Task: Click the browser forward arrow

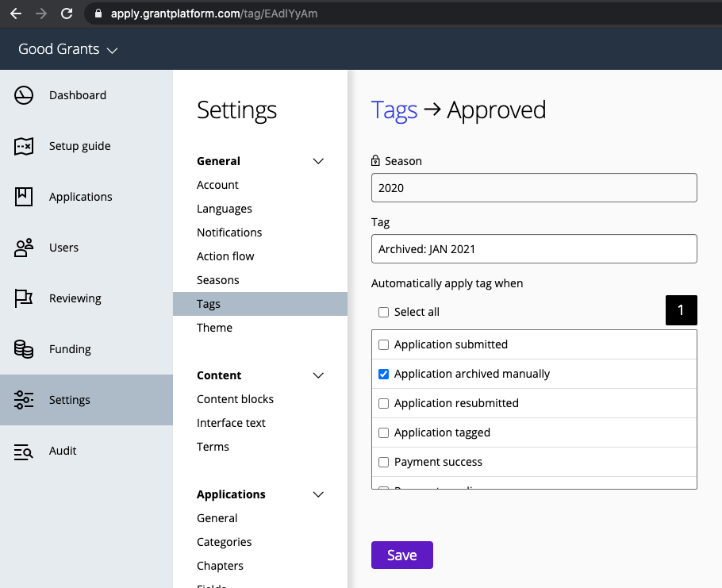Action: click(x=41, y=13)
